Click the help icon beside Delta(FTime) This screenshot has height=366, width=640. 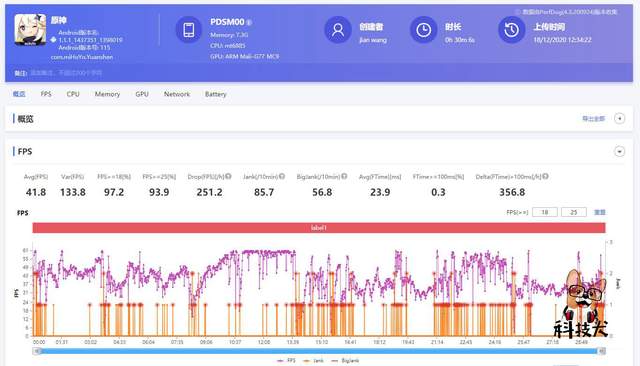coord(545,176)
